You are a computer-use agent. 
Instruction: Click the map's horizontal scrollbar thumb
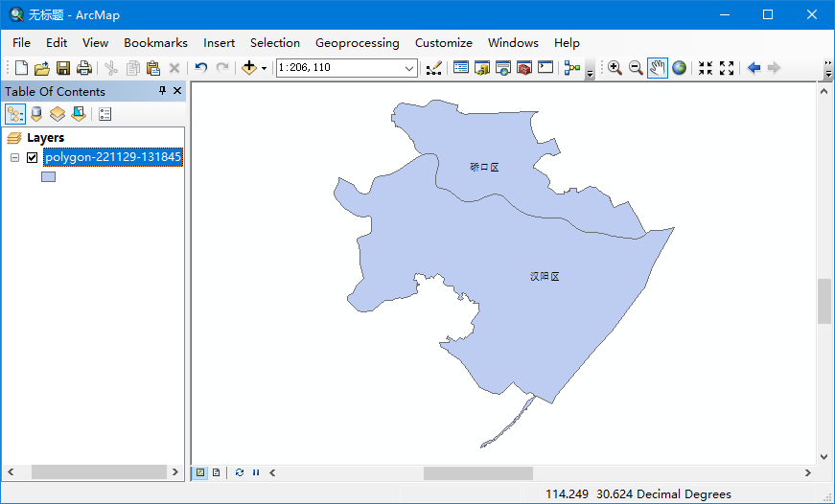point(478,473)
